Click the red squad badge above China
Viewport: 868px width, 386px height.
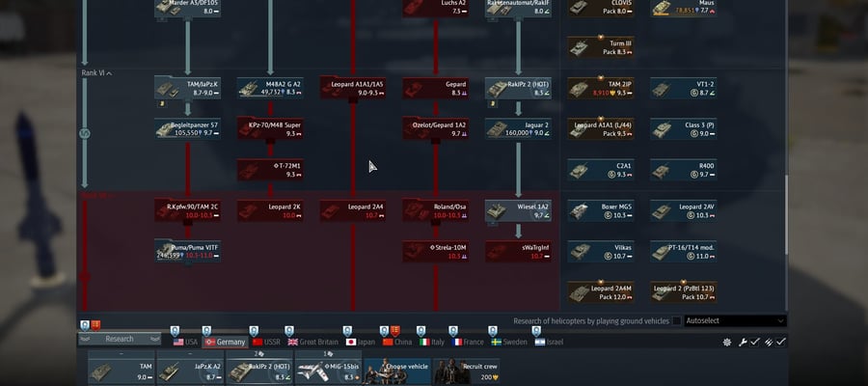(x=394, y=331)
